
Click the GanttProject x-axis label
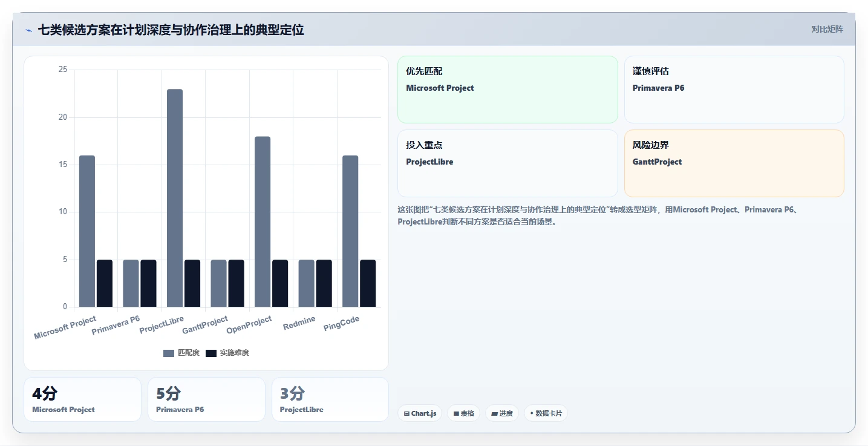click(205, 325)
